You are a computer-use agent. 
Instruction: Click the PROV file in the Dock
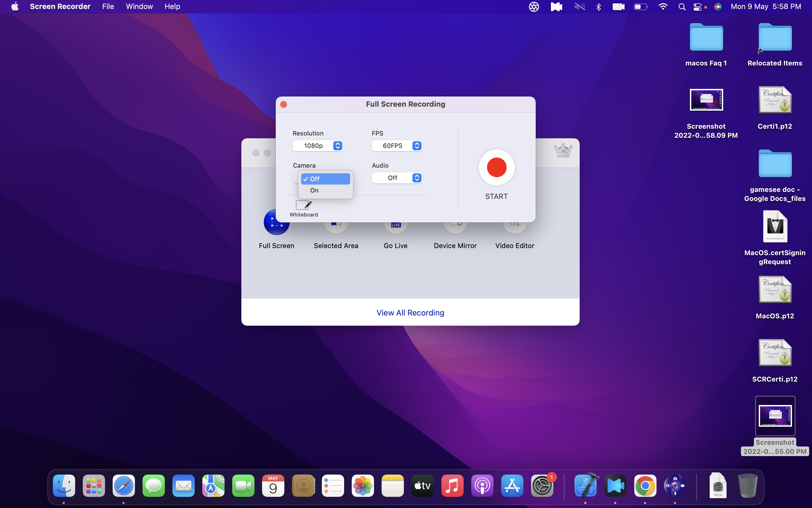(718, 485)
